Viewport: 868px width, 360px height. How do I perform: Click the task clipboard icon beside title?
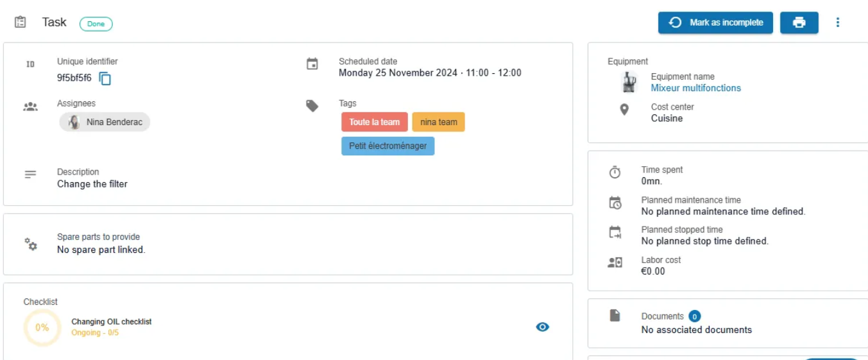(x=21, y=22)
